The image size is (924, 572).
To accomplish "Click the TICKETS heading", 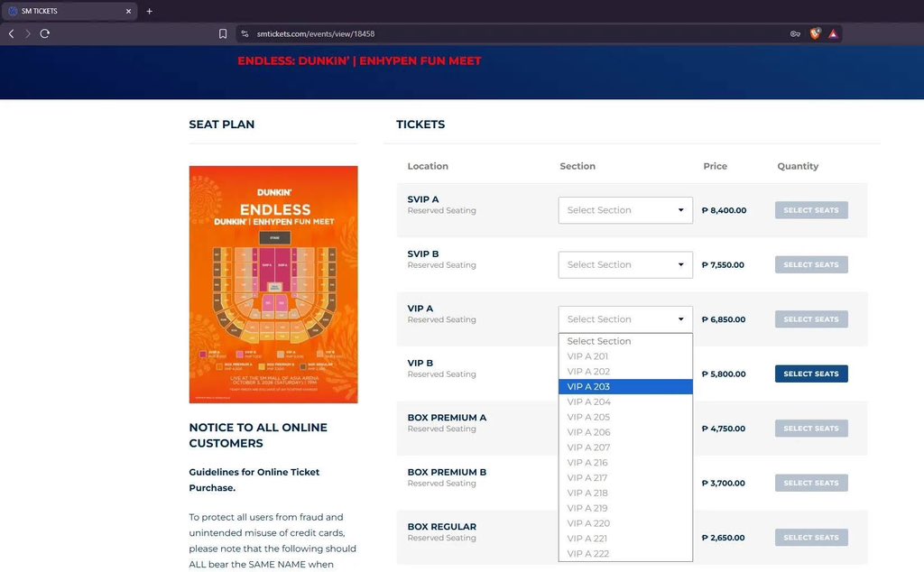I will pyautogui.click(x=420, y=125).
